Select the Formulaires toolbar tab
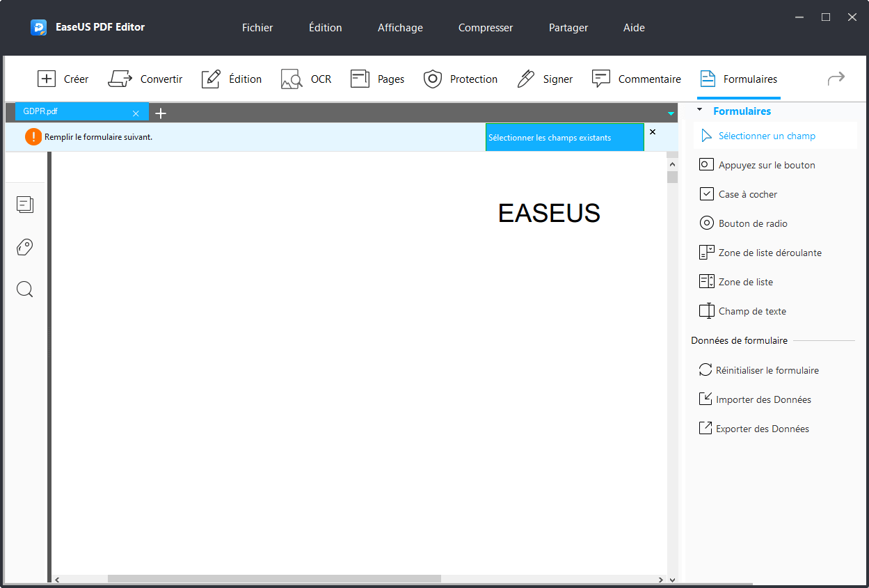 [x=738, y=79]
